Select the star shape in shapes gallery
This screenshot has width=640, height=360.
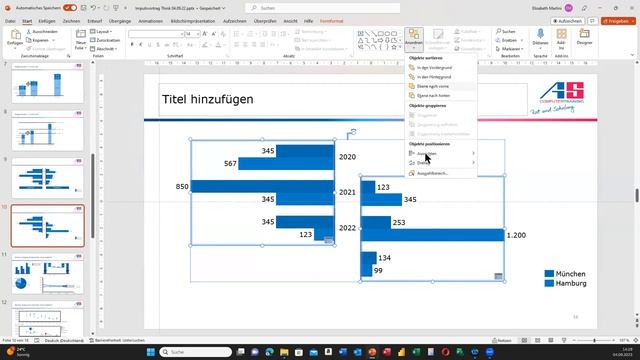[394, 47]
